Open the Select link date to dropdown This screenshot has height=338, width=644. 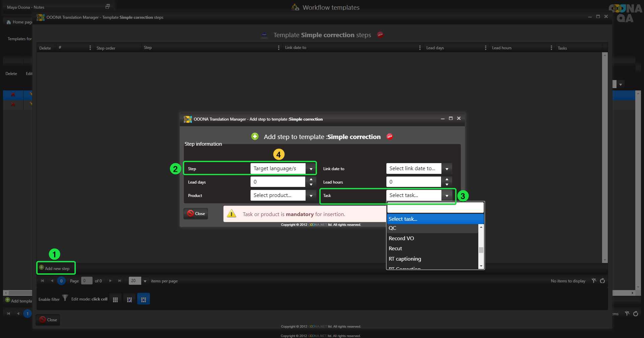[x=447, y=168]
